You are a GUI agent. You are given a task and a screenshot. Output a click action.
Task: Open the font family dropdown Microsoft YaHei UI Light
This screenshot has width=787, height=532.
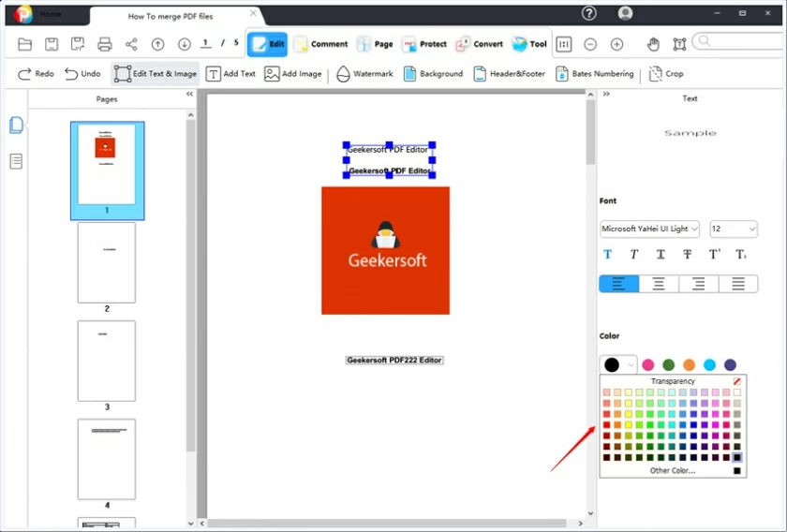(649, 229)
